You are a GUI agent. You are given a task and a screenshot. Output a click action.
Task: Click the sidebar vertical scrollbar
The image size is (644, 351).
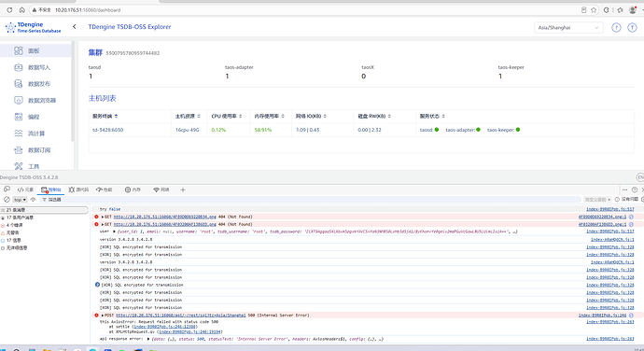coord(73,91)
